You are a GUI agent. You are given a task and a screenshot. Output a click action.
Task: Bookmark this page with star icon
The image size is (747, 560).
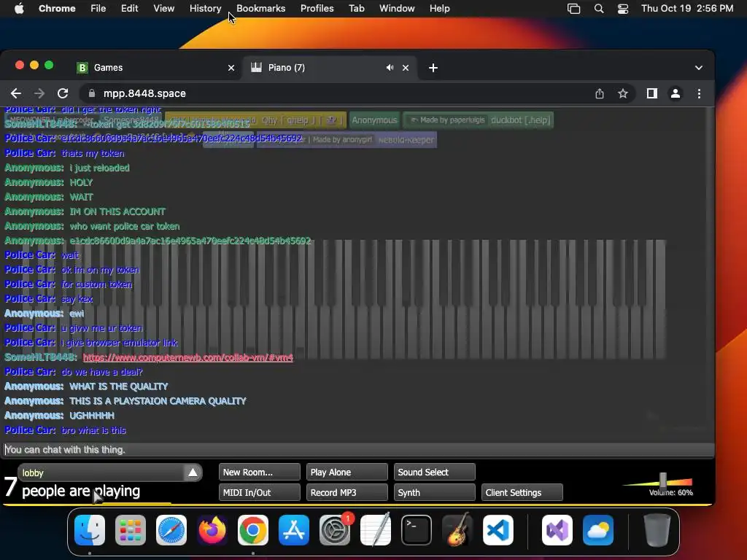pyautogui.click(x=623, y=93)
